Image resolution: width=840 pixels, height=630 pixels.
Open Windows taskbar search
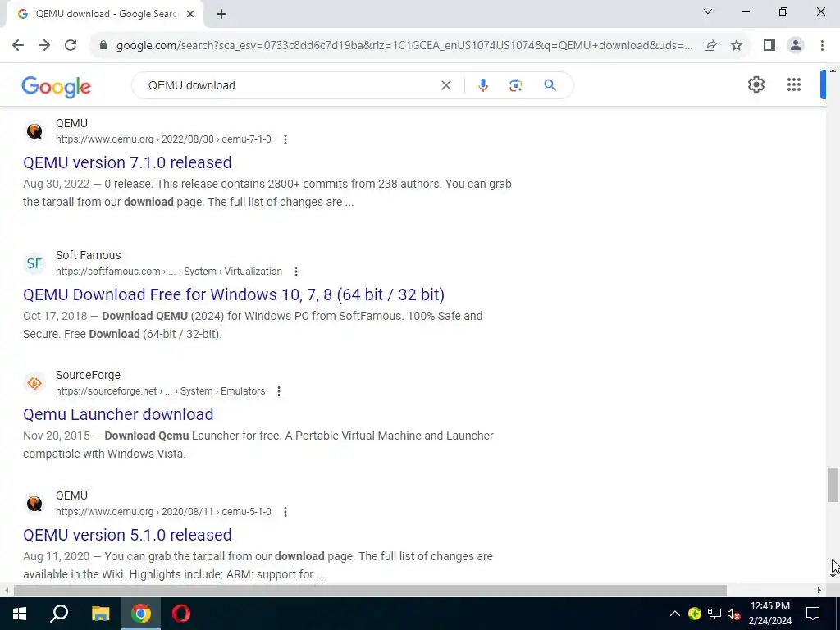tap(59, 614)
